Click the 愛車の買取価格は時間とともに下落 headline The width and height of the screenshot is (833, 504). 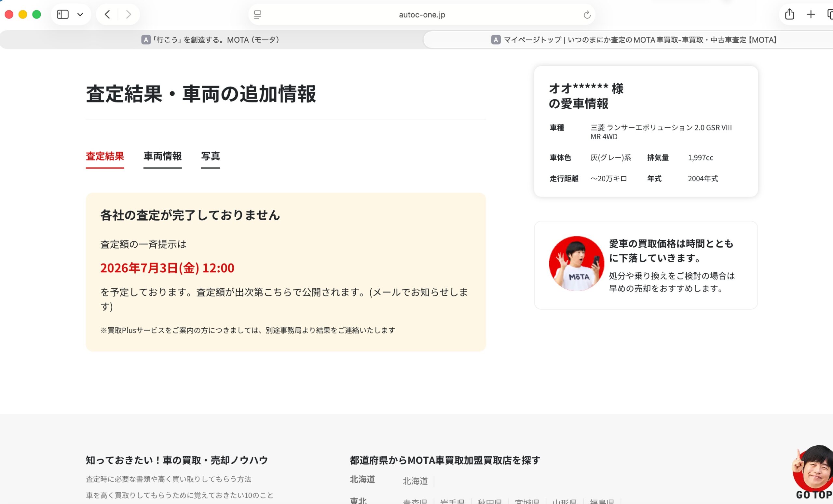671,251
